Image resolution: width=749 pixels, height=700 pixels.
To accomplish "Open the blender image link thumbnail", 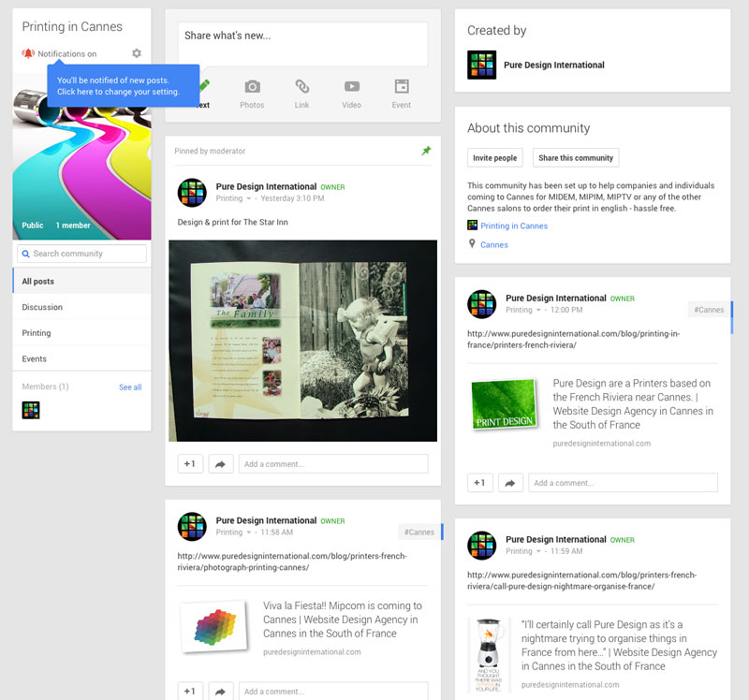I will coord(488,655).
